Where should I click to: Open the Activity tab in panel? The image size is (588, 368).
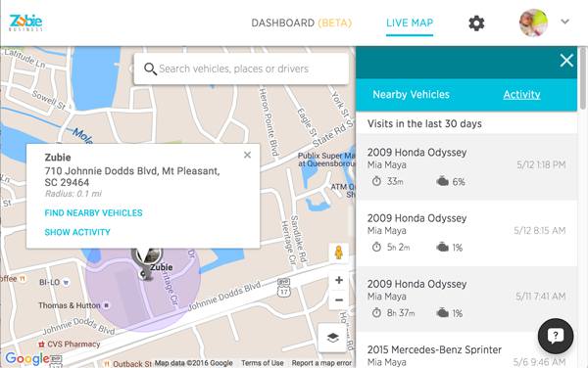tap(521, 94)
